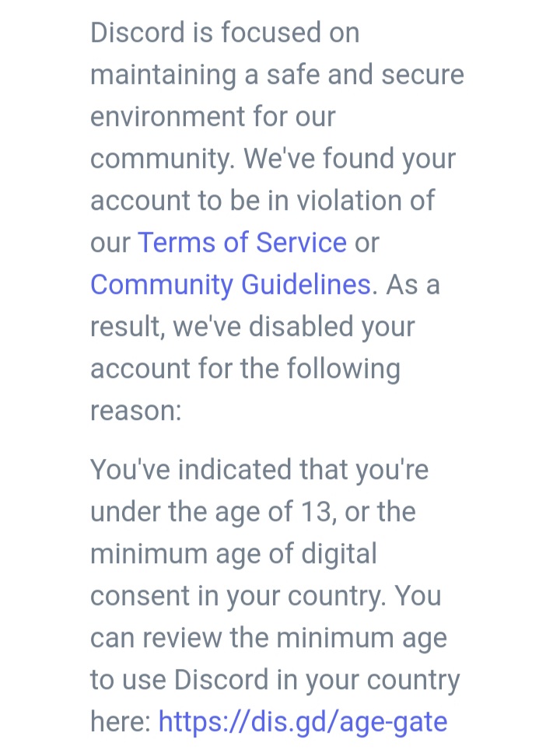The image size is (560, 753).
Task: Click the line "can review the minimum age"
Action: (268, 638)
